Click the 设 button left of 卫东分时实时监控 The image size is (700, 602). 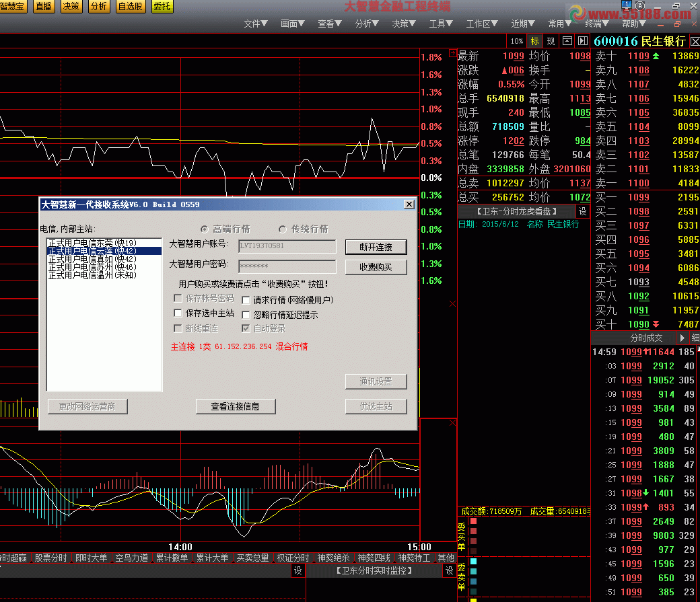pyautogui.click(x=297, y=570)
